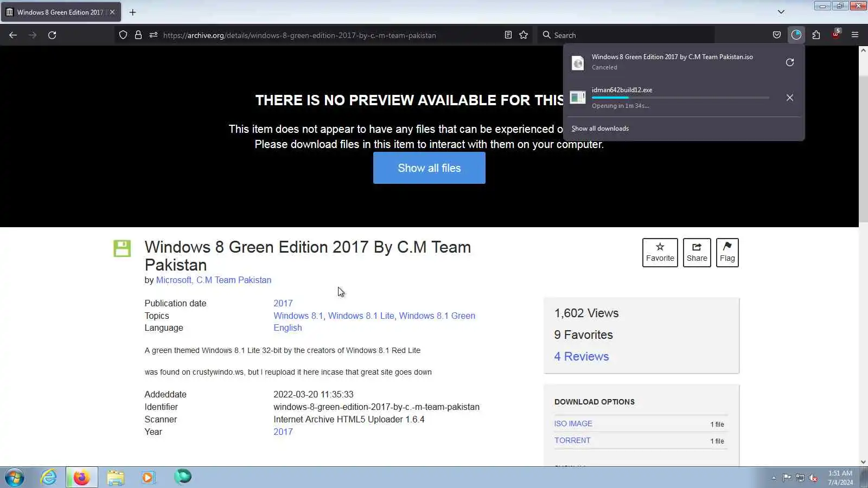Select the Windows 8 Green Edition 2017 tab

point(61,12)
